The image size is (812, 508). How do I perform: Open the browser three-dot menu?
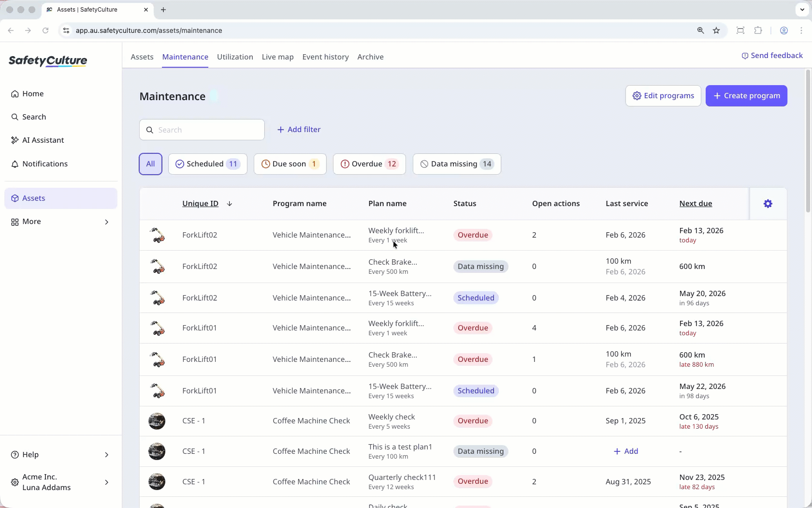pos(801,30)
